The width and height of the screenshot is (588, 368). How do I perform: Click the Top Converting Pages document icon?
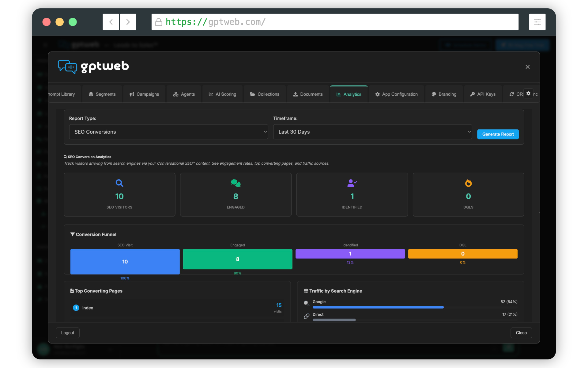point(72,291)
